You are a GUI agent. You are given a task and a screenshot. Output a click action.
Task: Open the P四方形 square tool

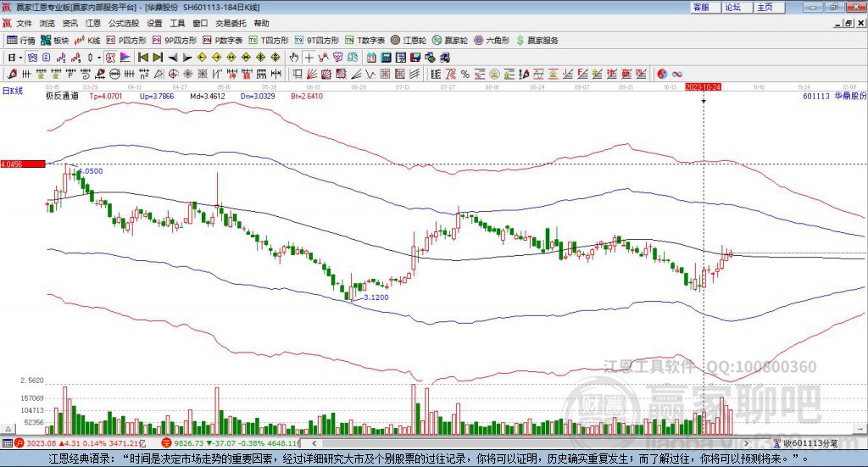point(127,41)
